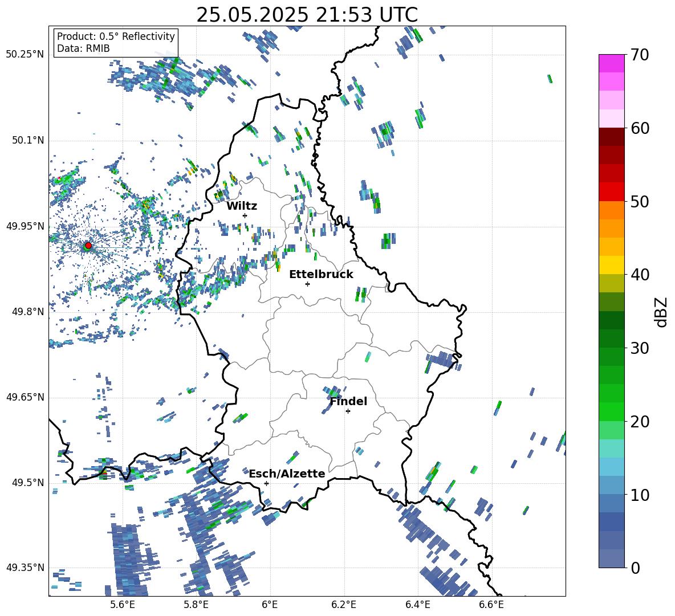Click the Wiltz cross marker
675x616 pixels.
pyautogui.click(x=245, y=215)
